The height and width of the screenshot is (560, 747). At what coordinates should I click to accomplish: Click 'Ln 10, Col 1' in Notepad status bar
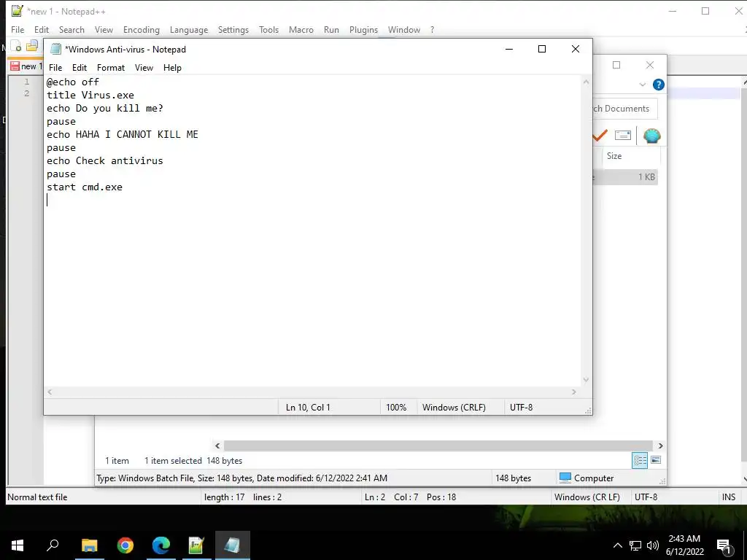point(308,407)
